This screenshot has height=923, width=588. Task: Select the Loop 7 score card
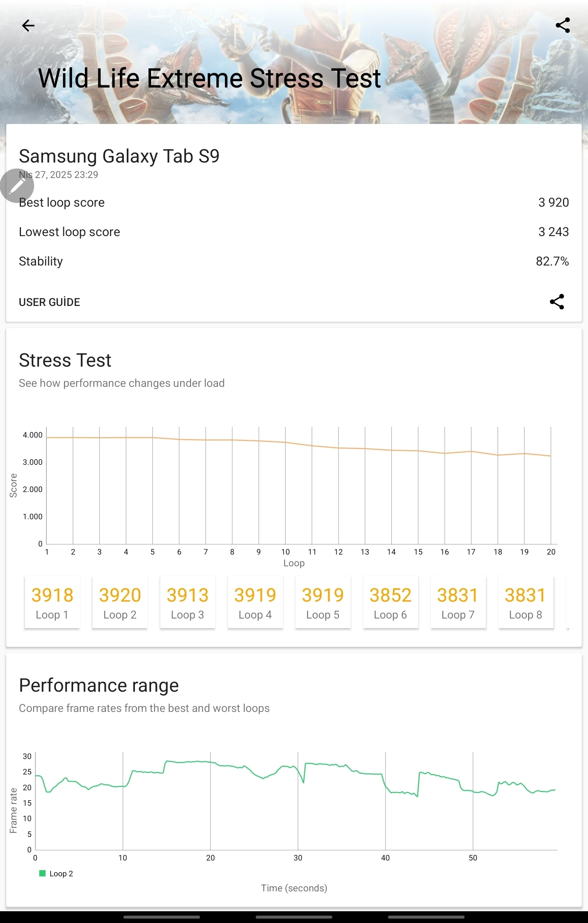pyautogui.click(x=458, y=602)
